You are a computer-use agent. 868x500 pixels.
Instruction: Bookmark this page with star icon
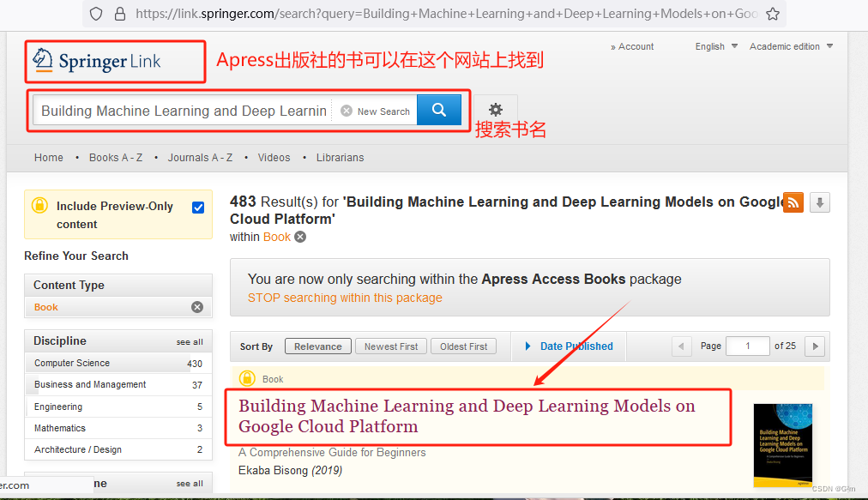tap(773, 14)
